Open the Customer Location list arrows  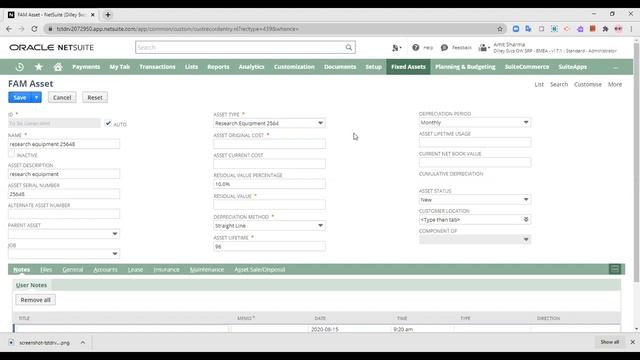(526, 220)
